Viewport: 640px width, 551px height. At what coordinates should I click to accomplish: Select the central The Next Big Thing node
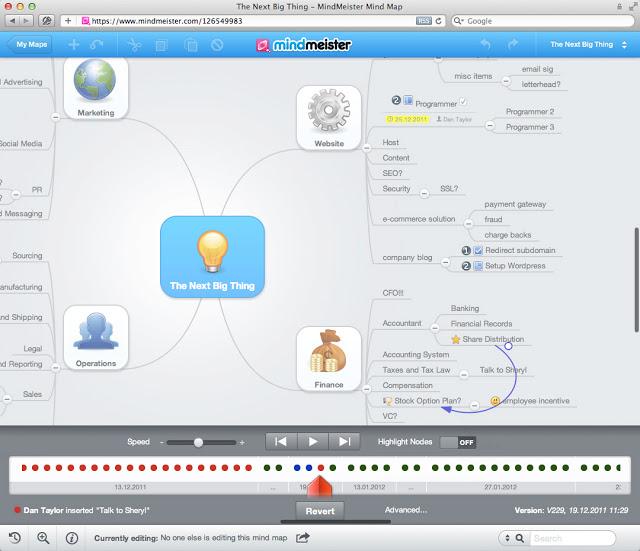point(212,257)
